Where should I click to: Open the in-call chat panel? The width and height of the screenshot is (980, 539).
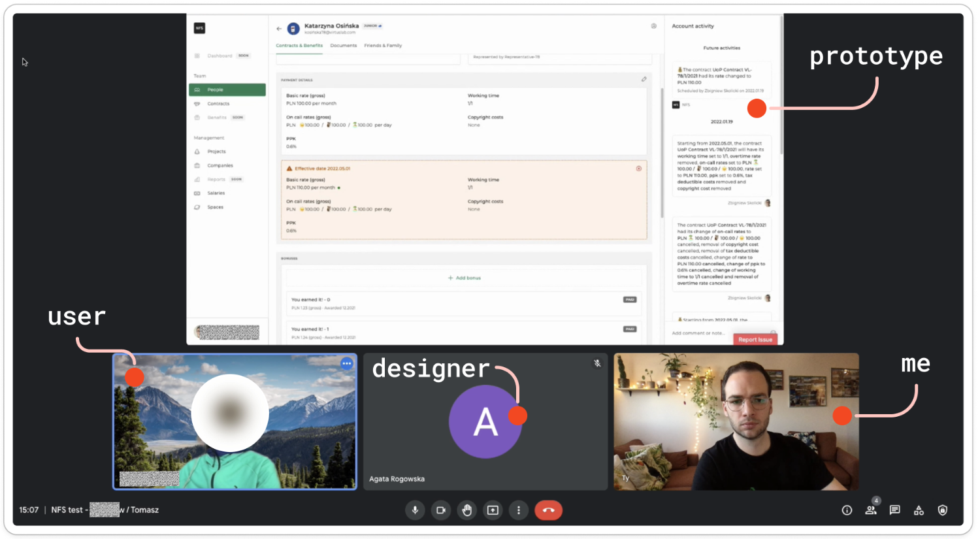(895, 510)
